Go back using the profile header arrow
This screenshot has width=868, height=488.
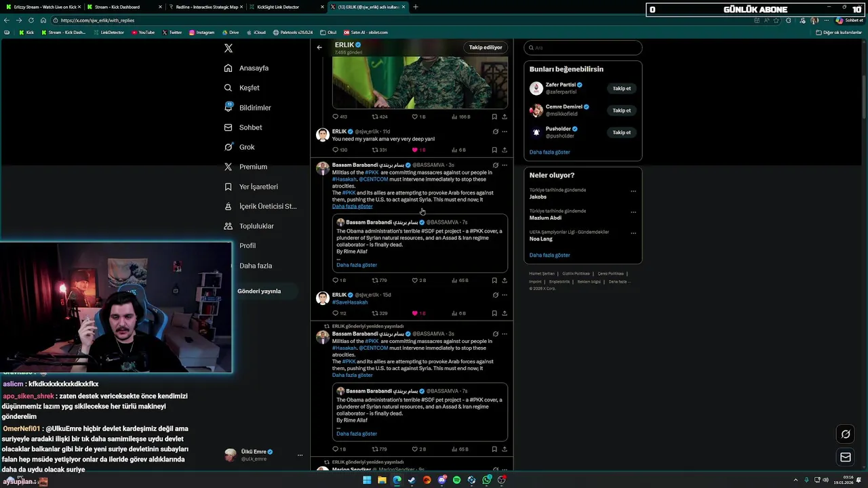319,47
